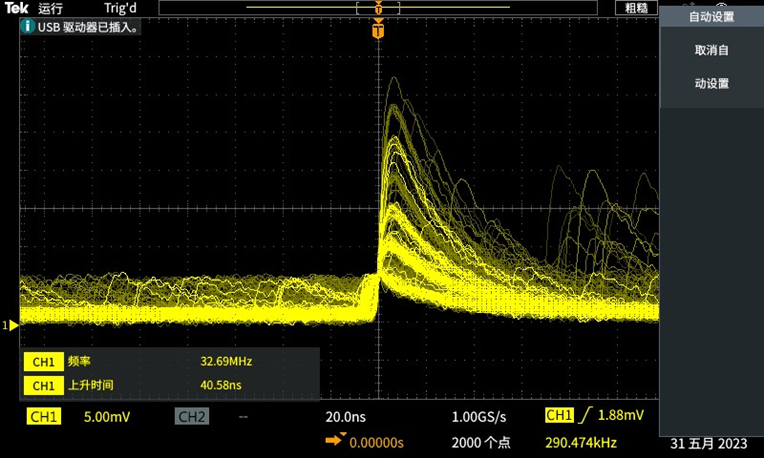The width and height of the screenshot is (764, 458).
Task: Click the CH1 badge beside 上升时间 measurement
Action: 43,385
